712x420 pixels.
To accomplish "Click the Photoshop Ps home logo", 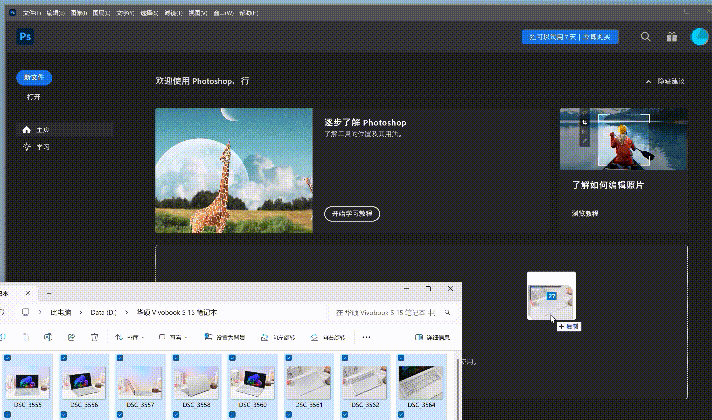I will [x=25, y=36].
